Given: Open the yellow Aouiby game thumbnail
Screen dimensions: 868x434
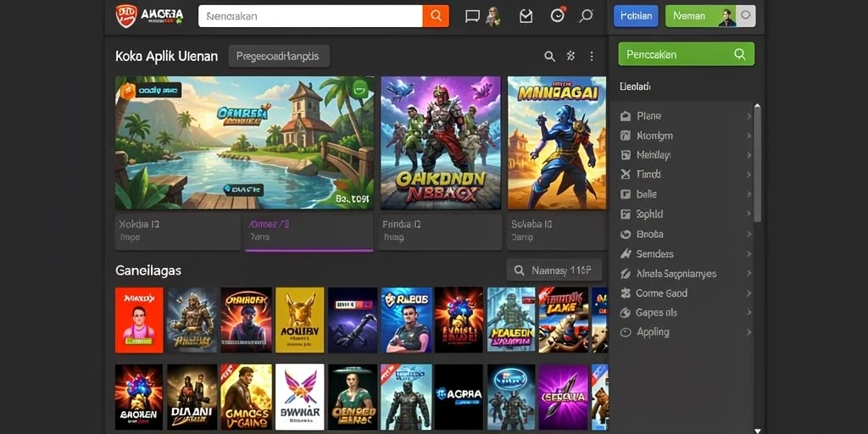Looking at the screenshot, I should [299, 320].
